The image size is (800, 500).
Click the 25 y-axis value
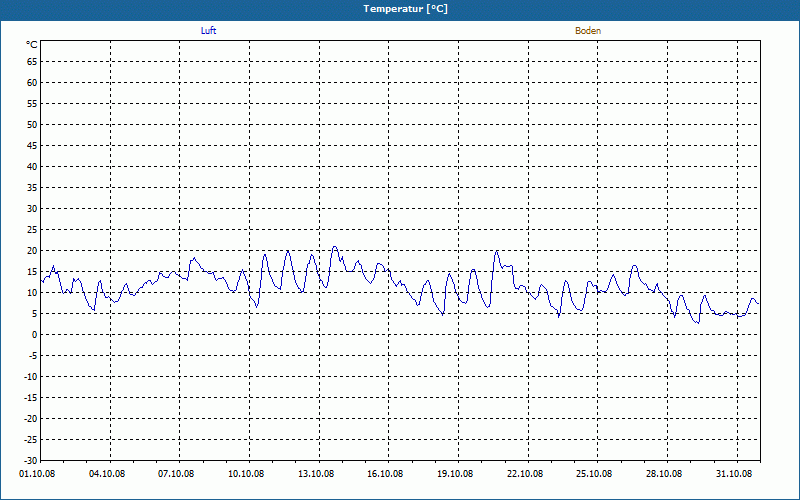click(32, 230)
